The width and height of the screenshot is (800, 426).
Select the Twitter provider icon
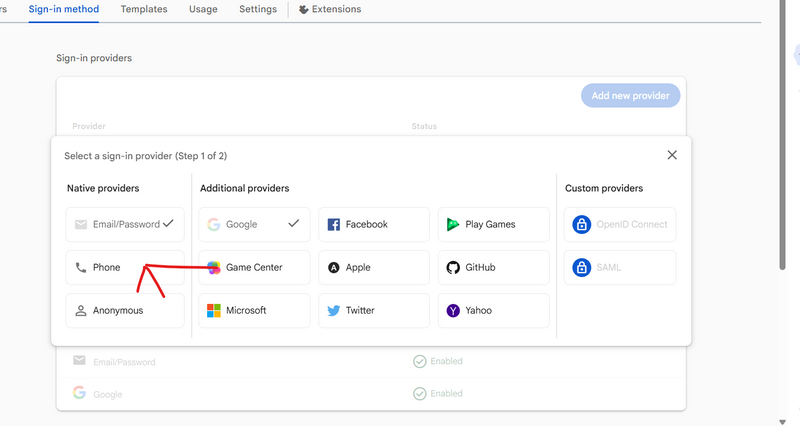334,311
